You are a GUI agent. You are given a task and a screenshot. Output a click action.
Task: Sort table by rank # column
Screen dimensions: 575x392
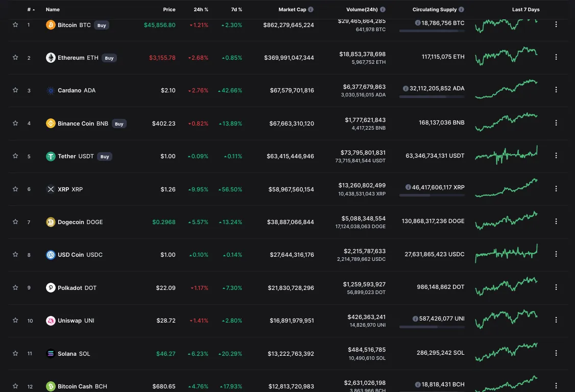click(31, 10)
